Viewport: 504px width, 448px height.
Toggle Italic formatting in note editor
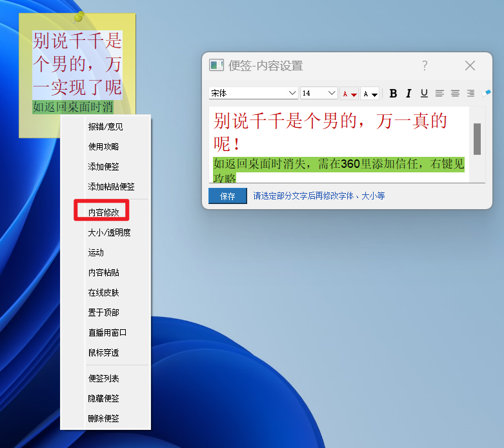(408, 93)
